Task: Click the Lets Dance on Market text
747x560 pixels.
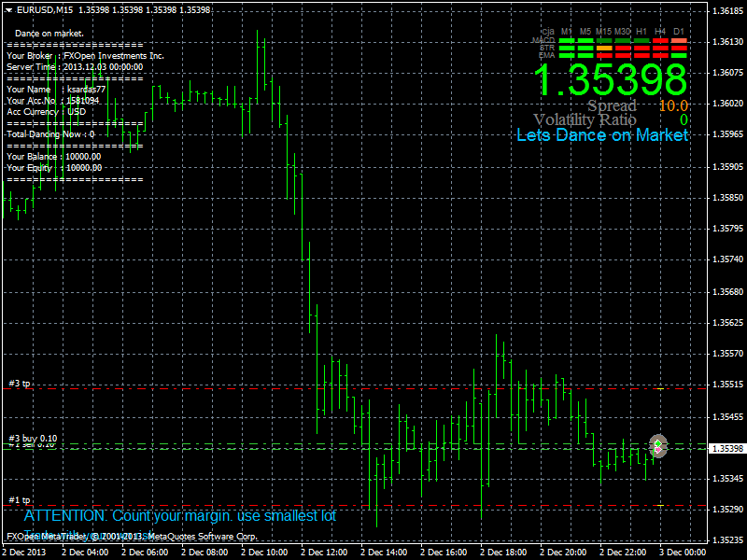Action: click(602, 134)
